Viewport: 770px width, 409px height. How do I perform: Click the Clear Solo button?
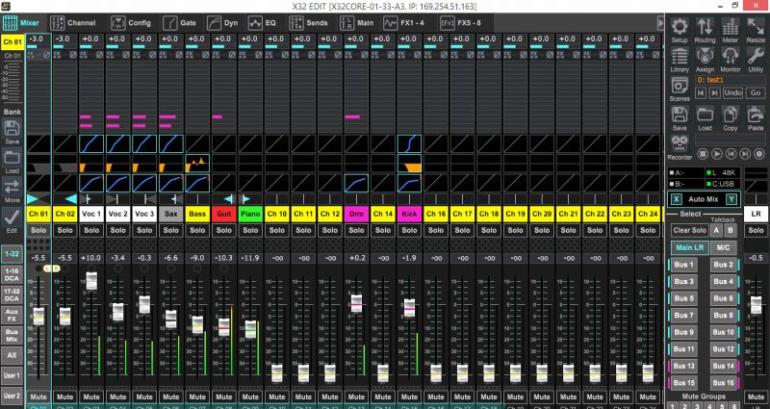coord(689,230)
